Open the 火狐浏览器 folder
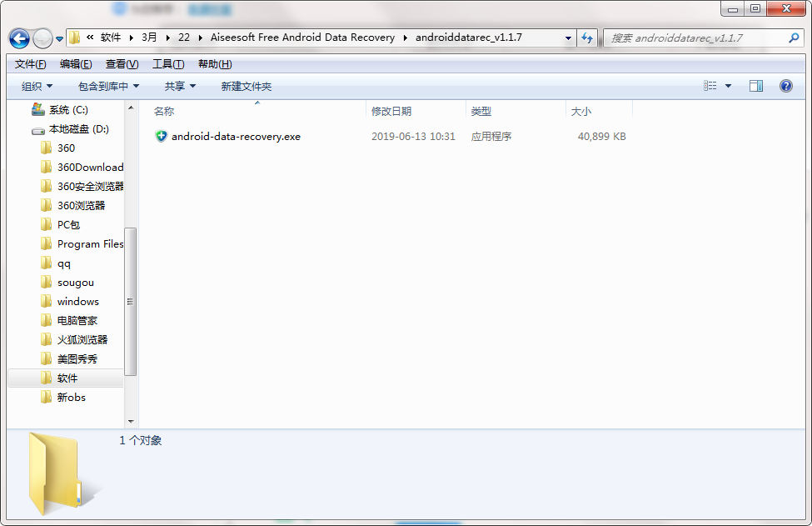812x526 pixels. (x=82, y=340)
